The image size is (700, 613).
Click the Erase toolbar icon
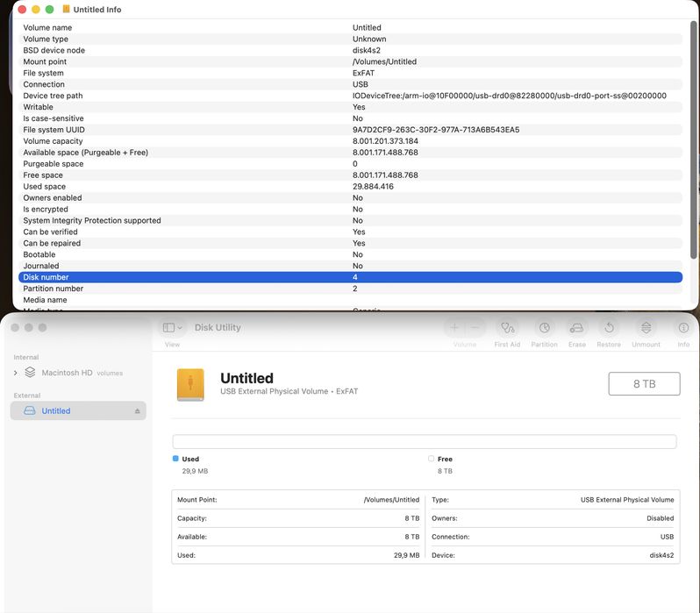tap(577, 328)
